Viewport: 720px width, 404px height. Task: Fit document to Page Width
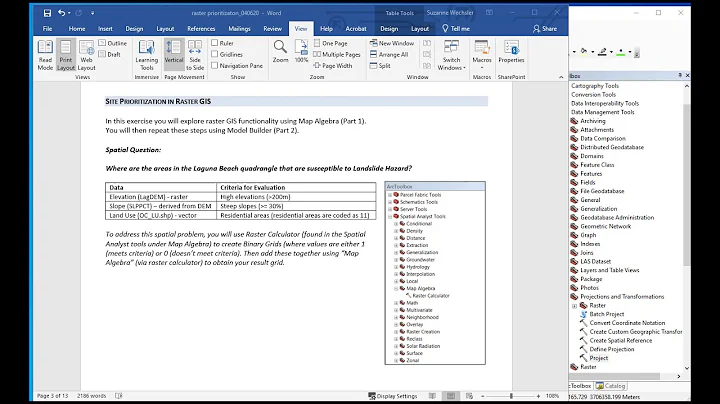(333, 66)
